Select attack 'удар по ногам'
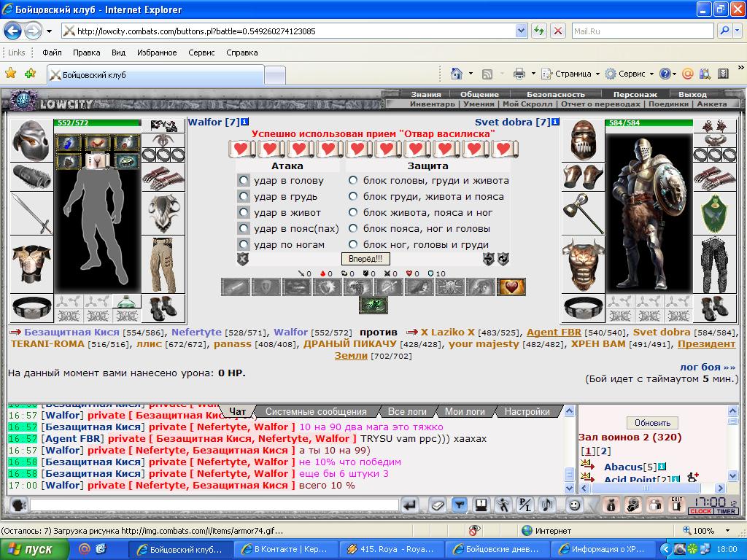Viewport: 747px width, 560px height. [x=244, y=245]
